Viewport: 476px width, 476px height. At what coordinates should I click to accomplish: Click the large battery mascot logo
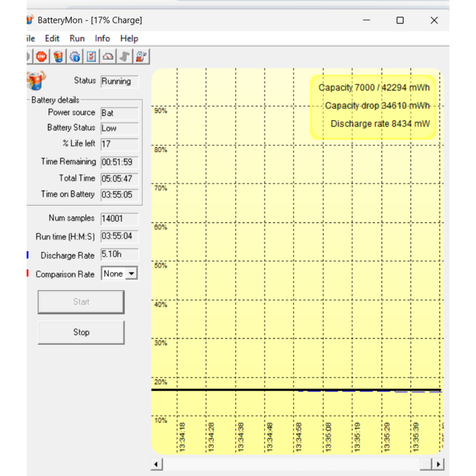(x=36, y=81)
